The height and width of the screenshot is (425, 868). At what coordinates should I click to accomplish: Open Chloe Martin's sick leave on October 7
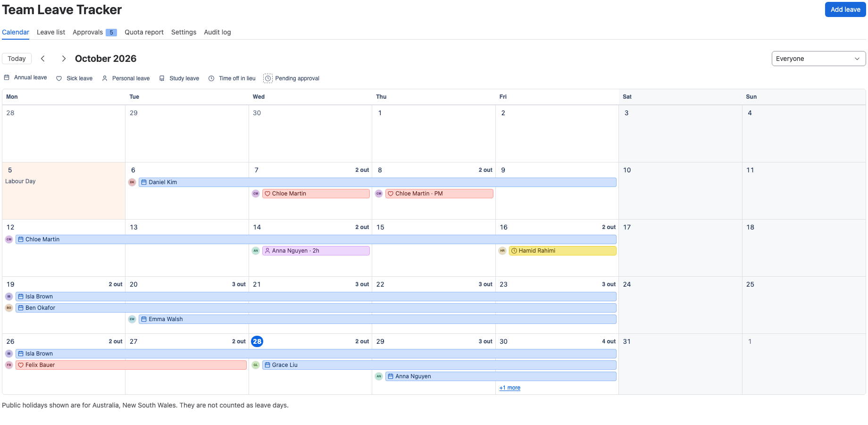pyautogui.click(x=316, y=194)
